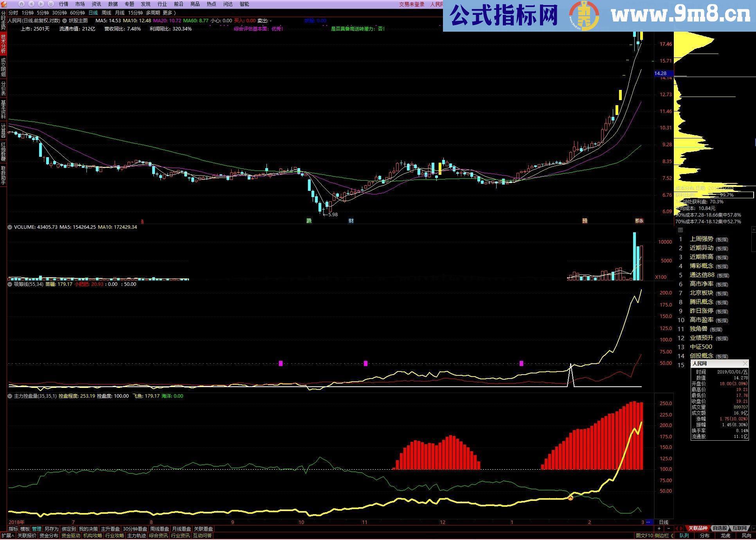Collapse the sidebar via 侧边栏《
This screenshot has width=756, height=540.
tap(665, 536)
